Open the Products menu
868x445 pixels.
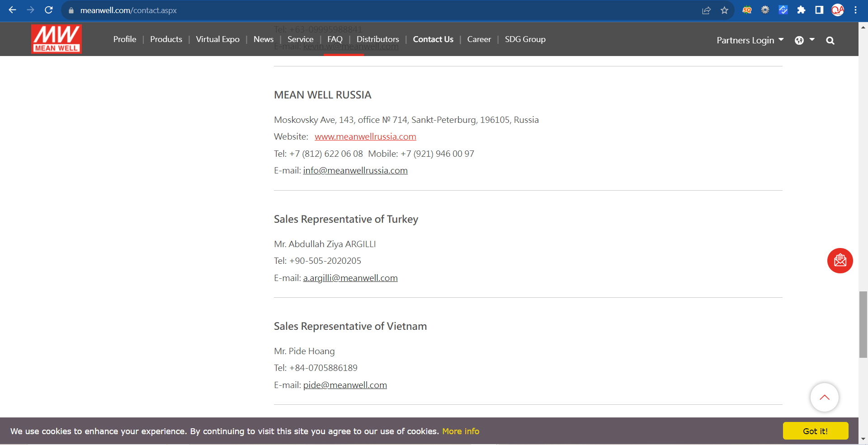coord(166,39)
